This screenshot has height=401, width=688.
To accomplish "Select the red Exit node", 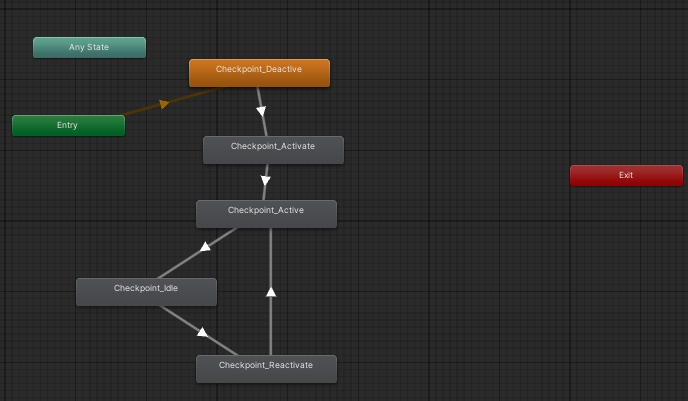I will (x=626, y=175).
